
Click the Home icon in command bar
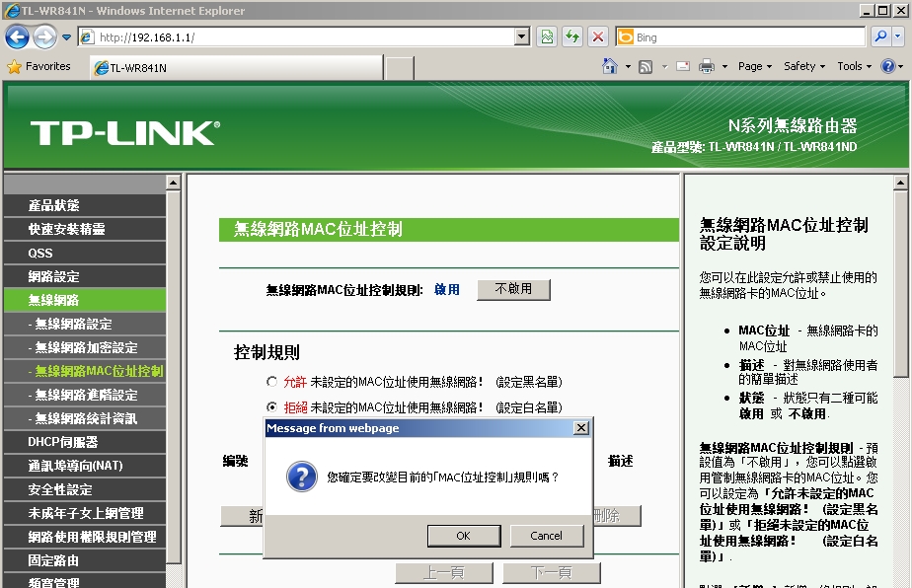coord(610,66)
